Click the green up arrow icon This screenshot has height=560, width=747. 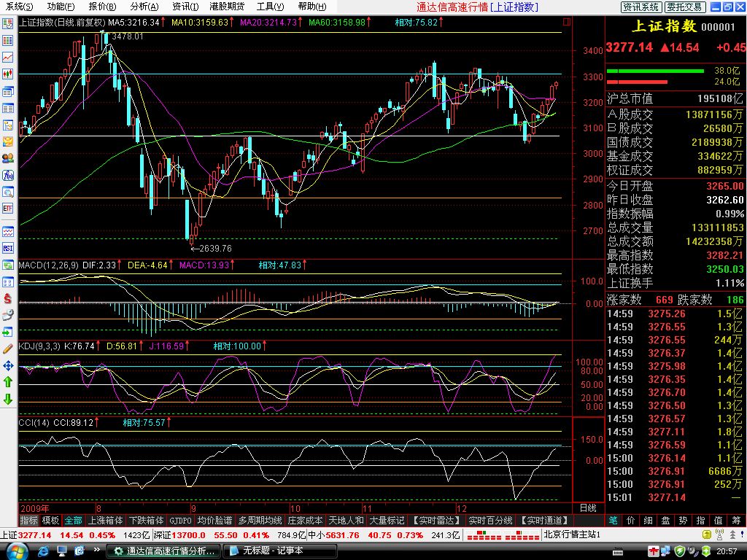8,382
